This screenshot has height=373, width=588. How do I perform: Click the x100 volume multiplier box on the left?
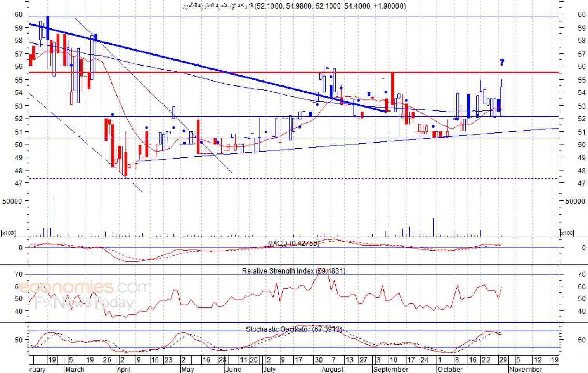pyautogui.click(x=8, y=233)
